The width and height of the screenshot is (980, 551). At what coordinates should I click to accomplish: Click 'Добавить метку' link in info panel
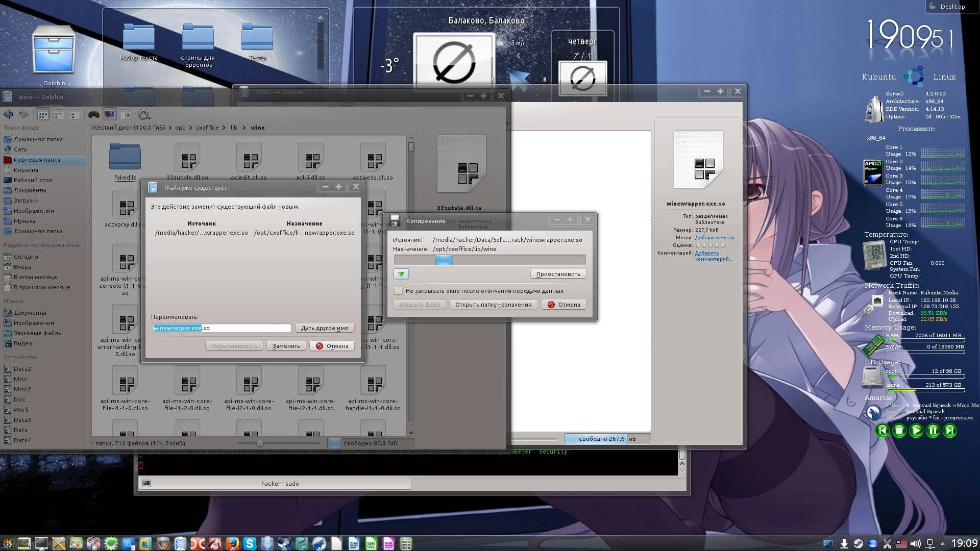pos(716,238)
